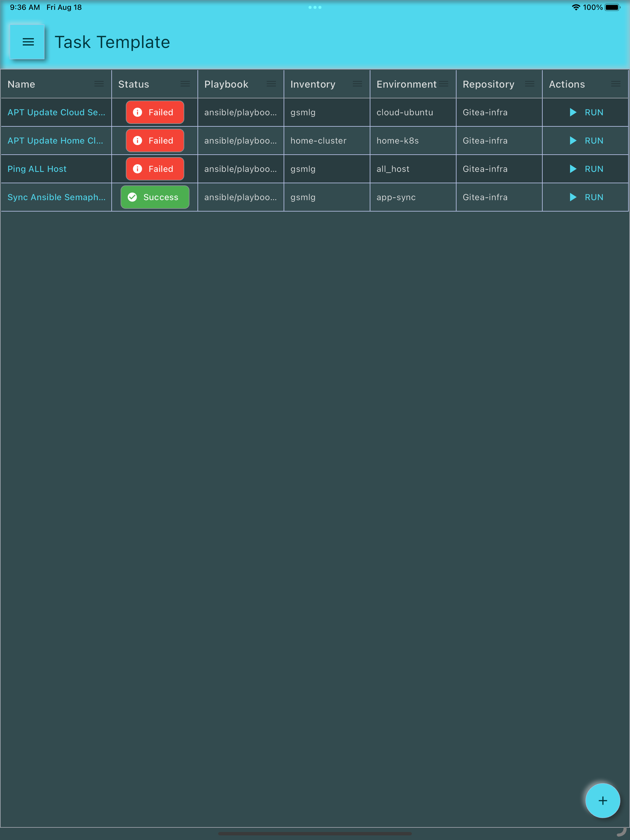
Task: Open the Inventory column menu icon
Action: pyautogui.click(x=357, y=84)
